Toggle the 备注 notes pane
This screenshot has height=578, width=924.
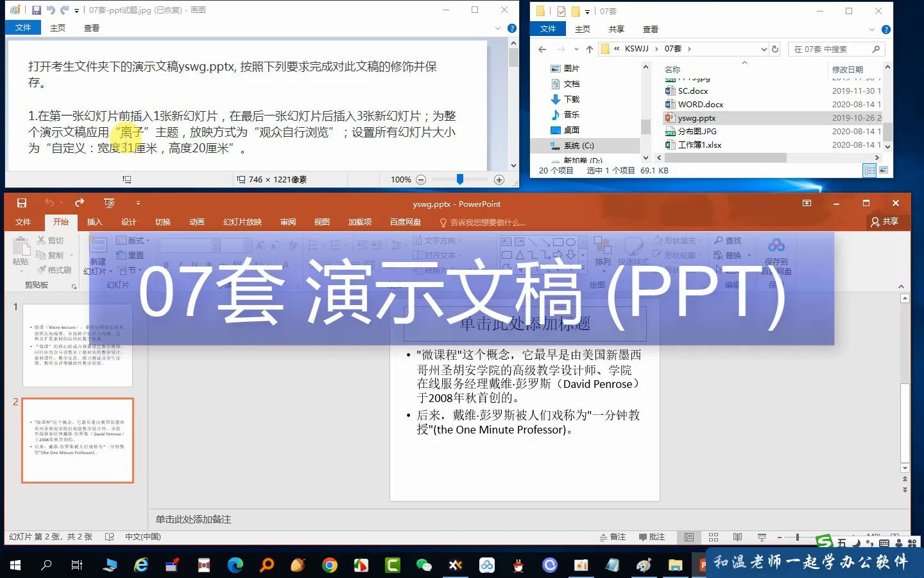click(x=613, y=537)
